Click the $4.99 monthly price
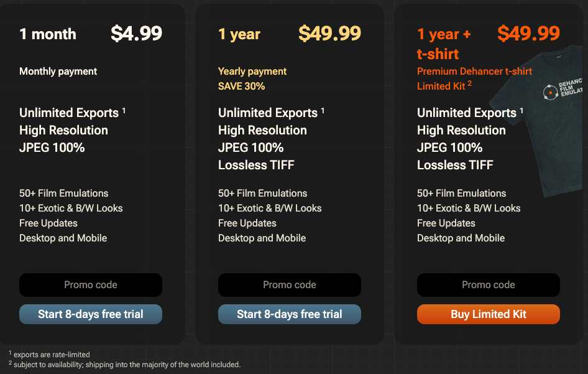 136,34
